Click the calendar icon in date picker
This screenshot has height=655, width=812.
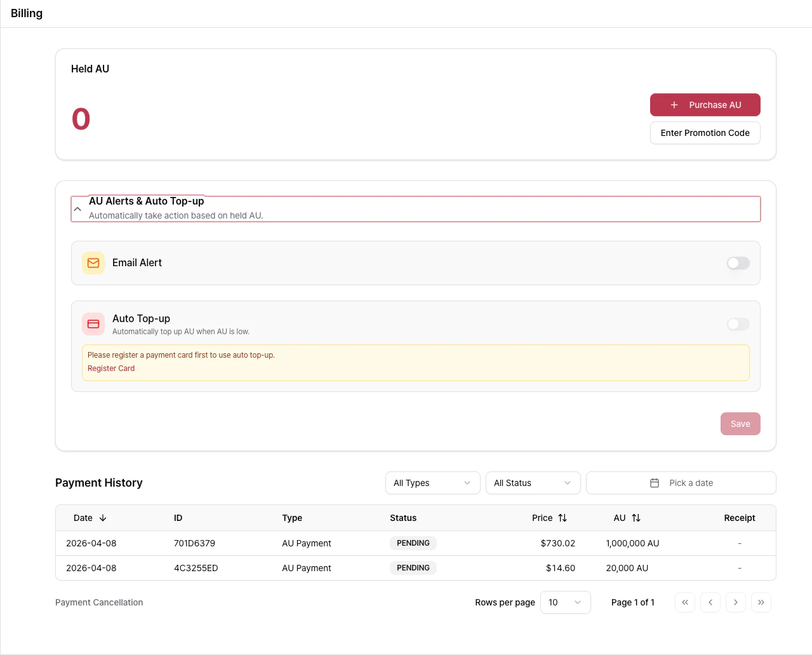click(x=655, y=483)
